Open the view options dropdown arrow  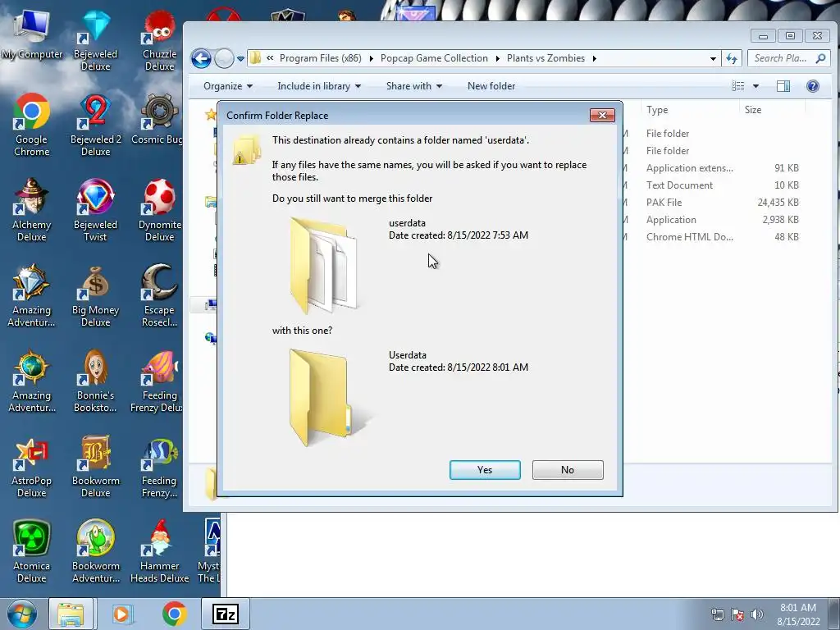point(756,85)
